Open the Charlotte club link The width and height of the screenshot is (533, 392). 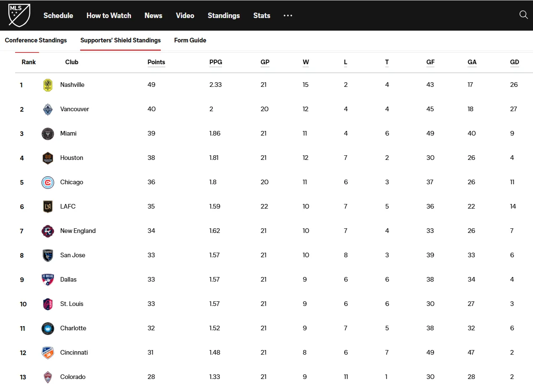pyautogui.click(x=73, y=328)
